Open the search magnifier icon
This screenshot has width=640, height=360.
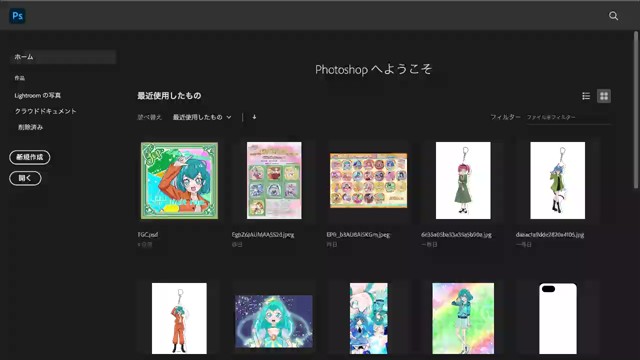(613, 16)
